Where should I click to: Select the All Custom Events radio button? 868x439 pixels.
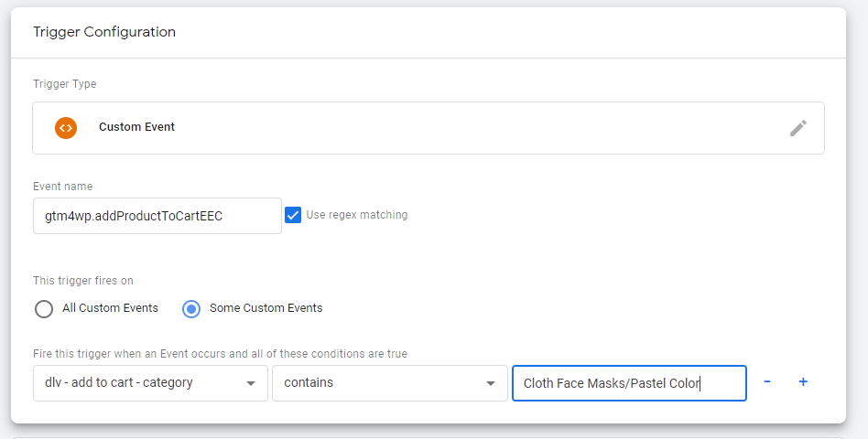click(44, 308)
